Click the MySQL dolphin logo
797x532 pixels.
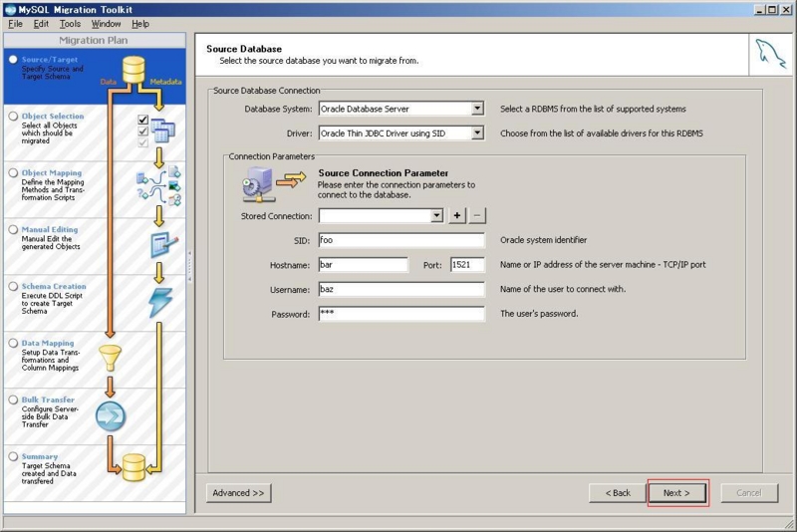tap(770, 54)
